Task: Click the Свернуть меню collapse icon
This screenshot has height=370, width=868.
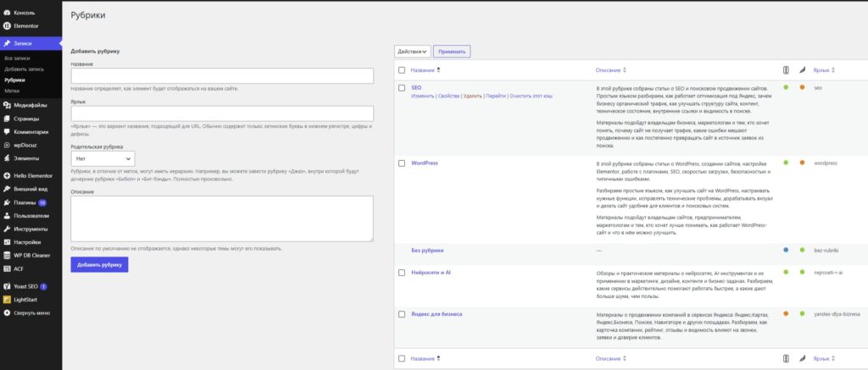Action: click(7, 313)
